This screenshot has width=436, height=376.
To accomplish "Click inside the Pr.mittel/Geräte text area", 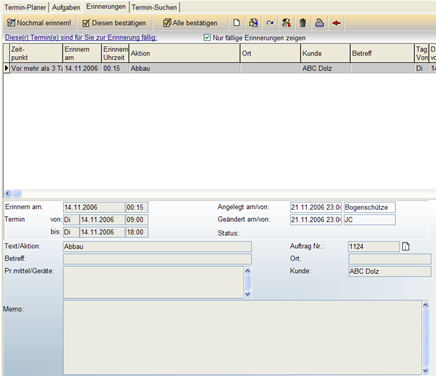I will [153, 282].
